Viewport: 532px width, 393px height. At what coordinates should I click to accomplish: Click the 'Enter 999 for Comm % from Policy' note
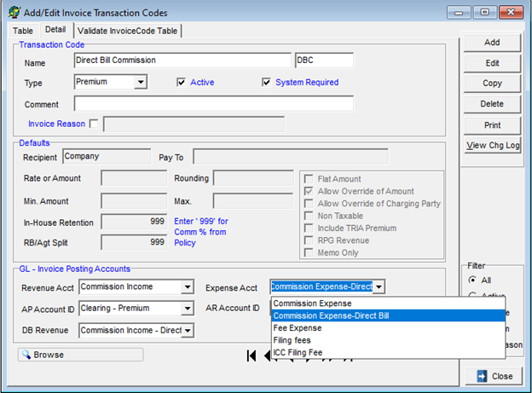click(x=201, y=232)
